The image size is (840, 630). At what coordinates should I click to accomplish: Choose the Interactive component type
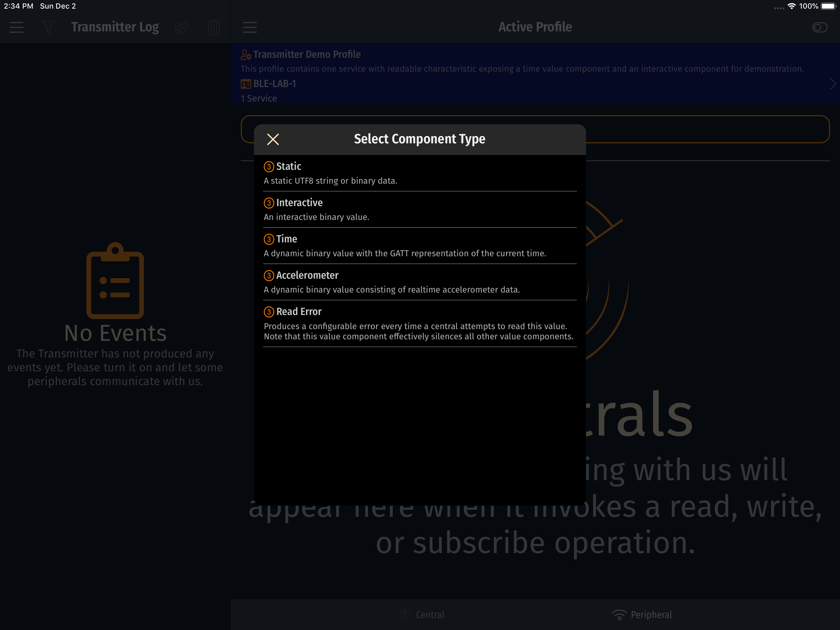click(x=419, y=209)
